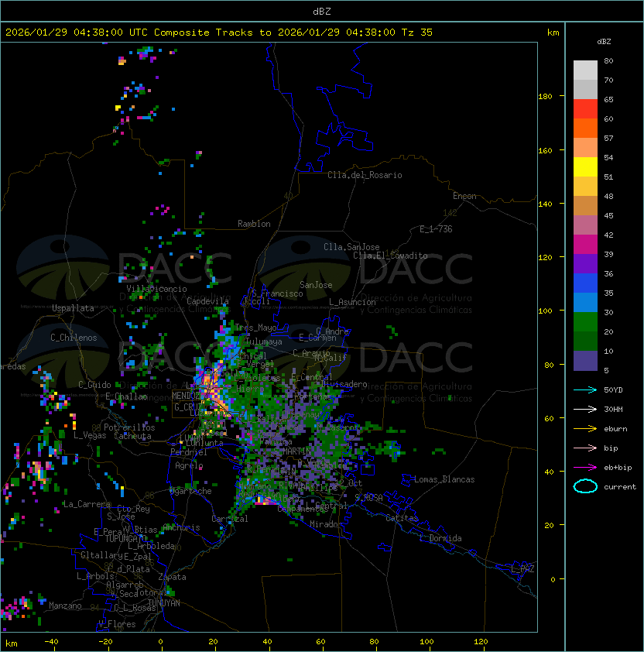This screenshot has width=644, height=652.
Task: Click the 'Cacheuta' map label
Action: (132, 436)
